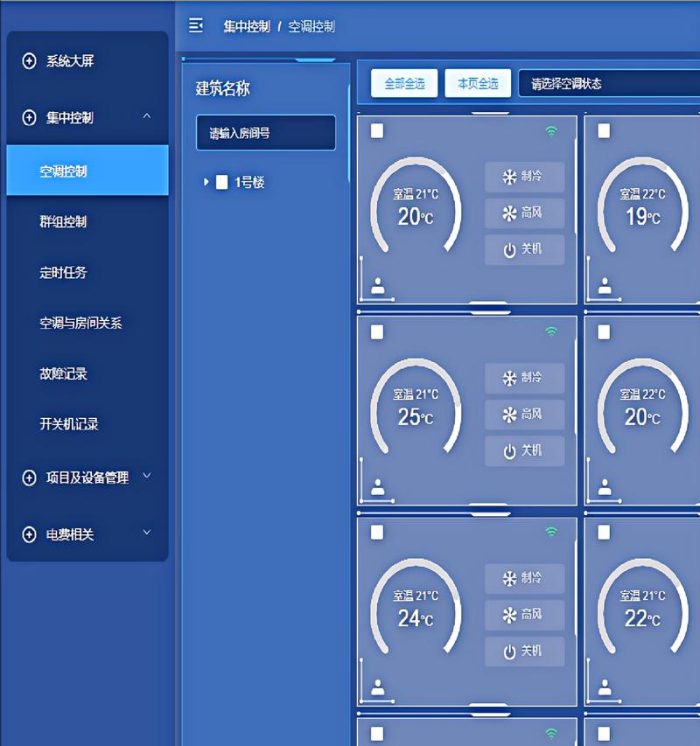Click plus icon beside 电费相关
This screenshot has height=746, width=700.
point(29,534)
